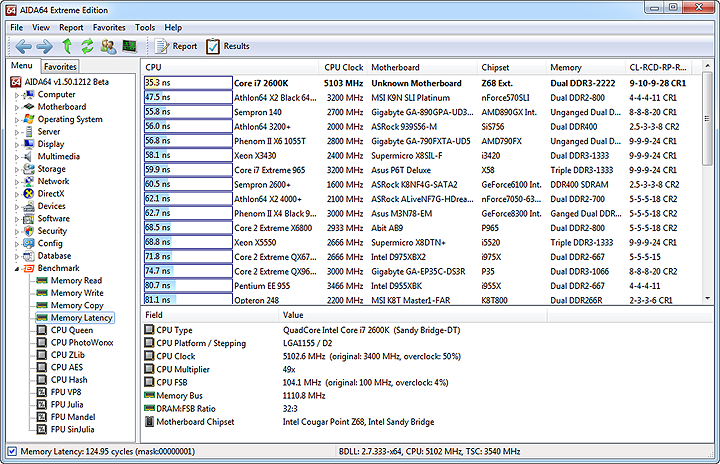
Task: Collapse the Benchmark tree node
Action: pyautogui.click(x=17, y=269)
